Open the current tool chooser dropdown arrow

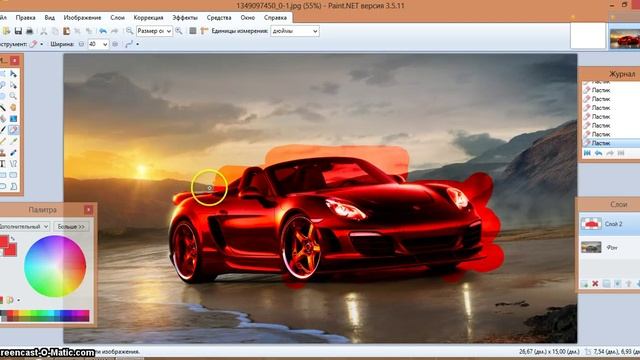pos(42,44)
